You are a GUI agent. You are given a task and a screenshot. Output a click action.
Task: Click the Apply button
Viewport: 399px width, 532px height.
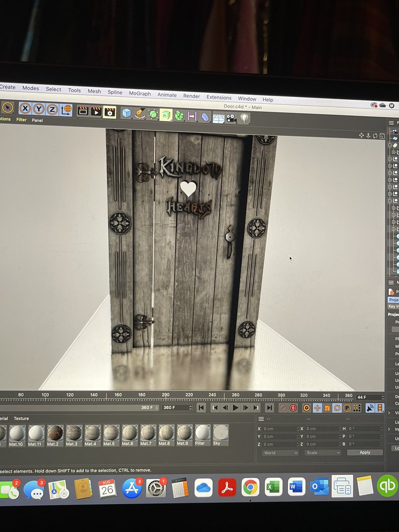point(365,453)
